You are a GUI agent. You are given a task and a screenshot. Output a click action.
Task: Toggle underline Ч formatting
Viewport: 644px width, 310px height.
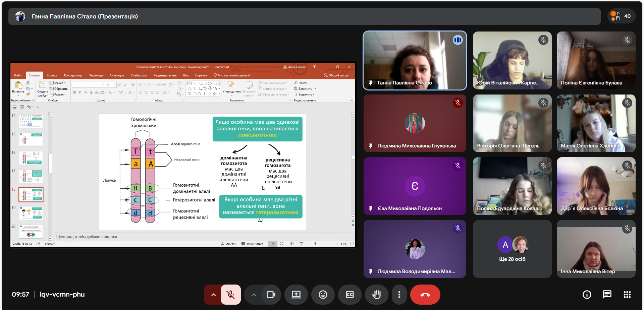[86, 92]
